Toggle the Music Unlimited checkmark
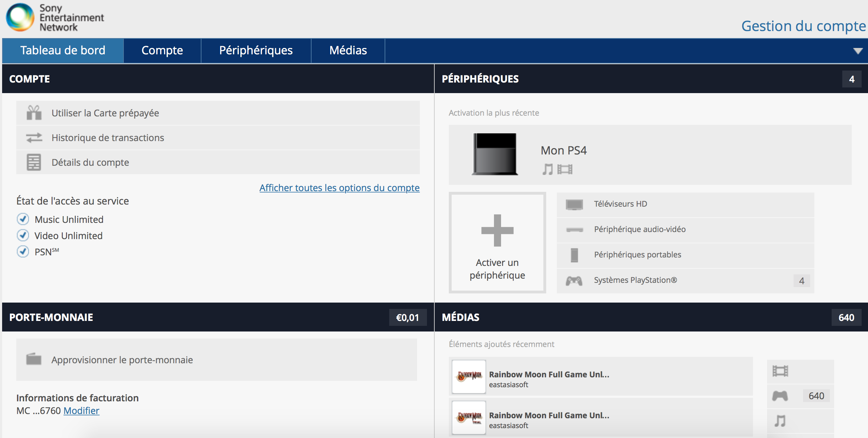Screen dimensions: 868x438 (23, 219)
